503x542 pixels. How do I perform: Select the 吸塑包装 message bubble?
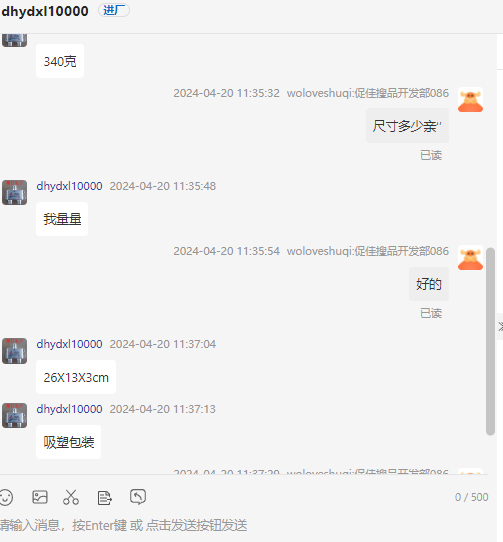coord(68,442)
